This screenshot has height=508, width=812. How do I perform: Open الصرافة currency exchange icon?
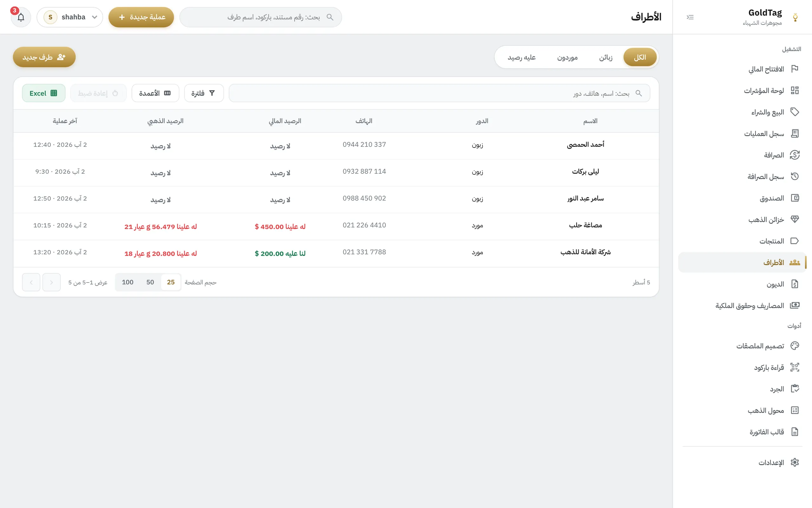[795, 155]
